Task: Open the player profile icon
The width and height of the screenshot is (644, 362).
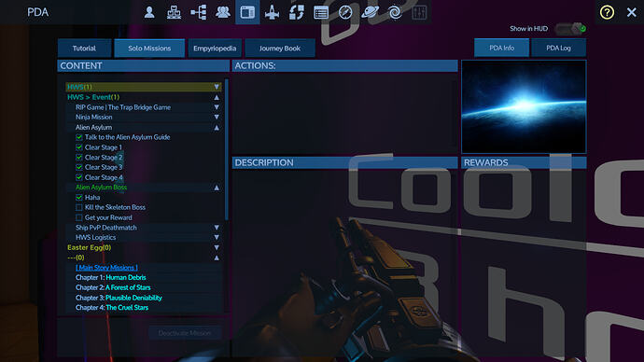Action: 149,12
